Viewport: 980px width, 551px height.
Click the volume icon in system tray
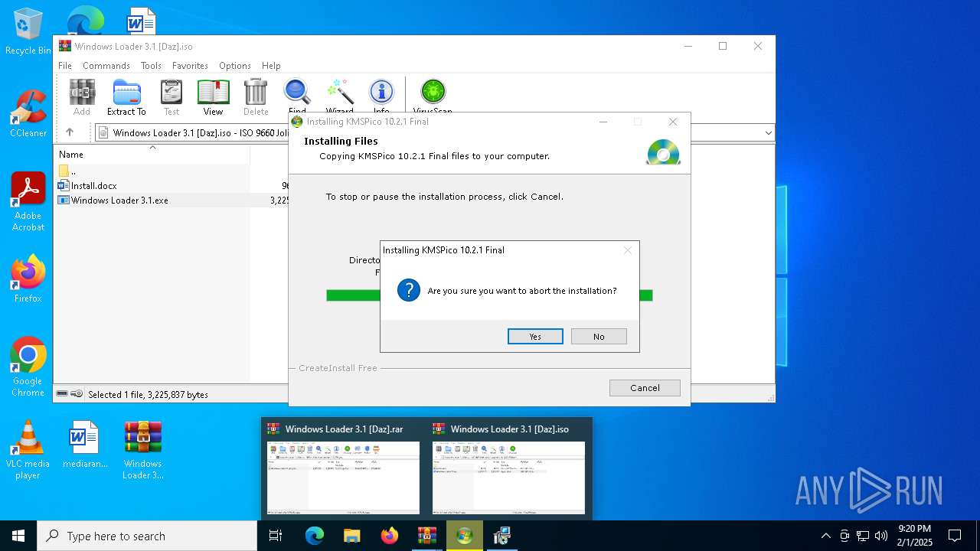(881, 536)
